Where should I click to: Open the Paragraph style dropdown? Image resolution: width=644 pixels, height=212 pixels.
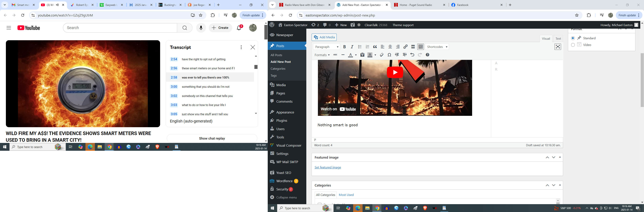[327, 47]
